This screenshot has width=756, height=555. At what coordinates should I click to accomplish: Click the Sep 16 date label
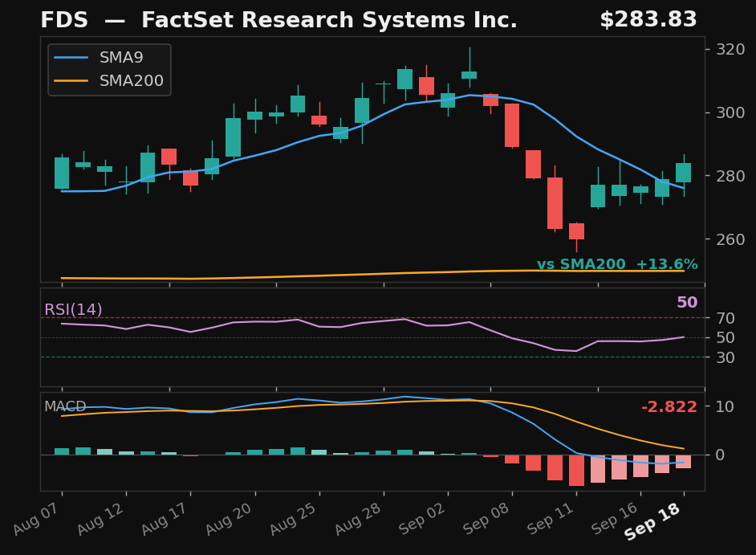point(616,518)
